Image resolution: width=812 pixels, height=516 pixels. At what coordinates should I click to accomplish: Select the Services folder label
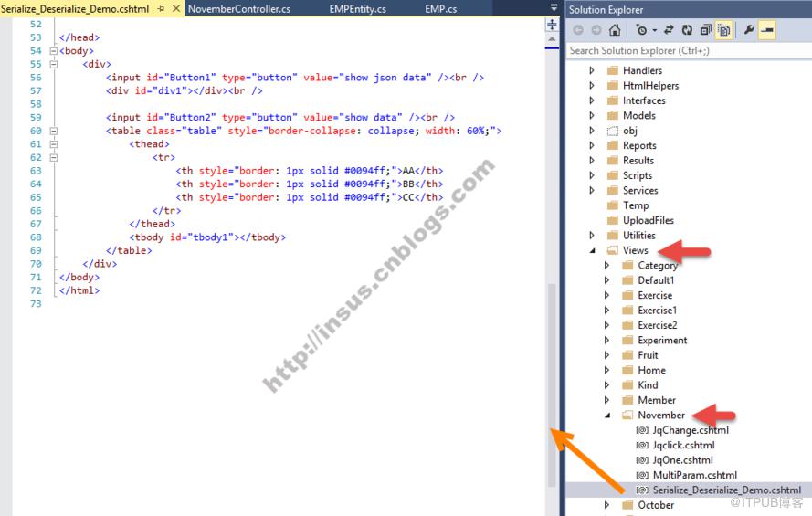[x=640, y=191]
